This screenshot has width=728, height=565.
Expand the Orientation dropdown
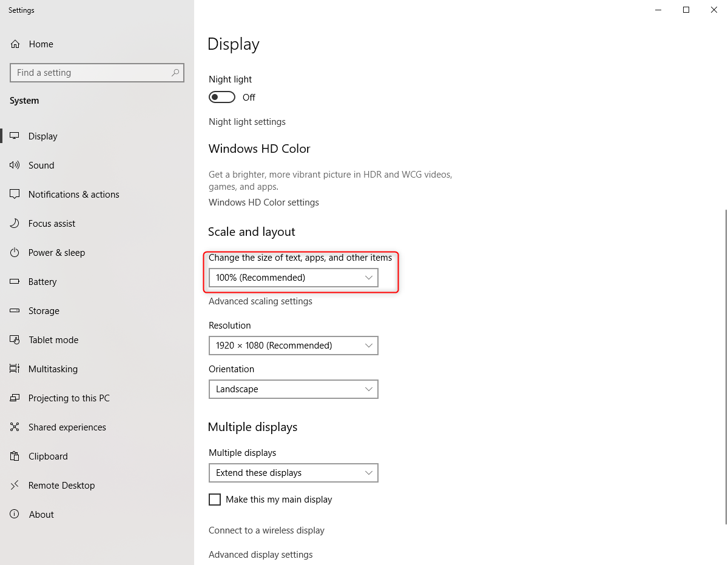pyautogui.click(x=293, y=389)
